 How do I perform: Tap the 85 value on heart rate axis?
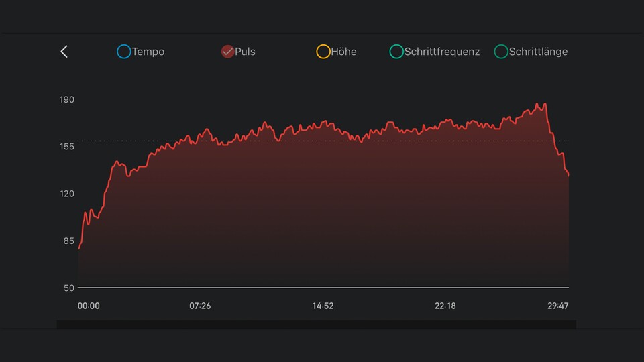point(68,241)
